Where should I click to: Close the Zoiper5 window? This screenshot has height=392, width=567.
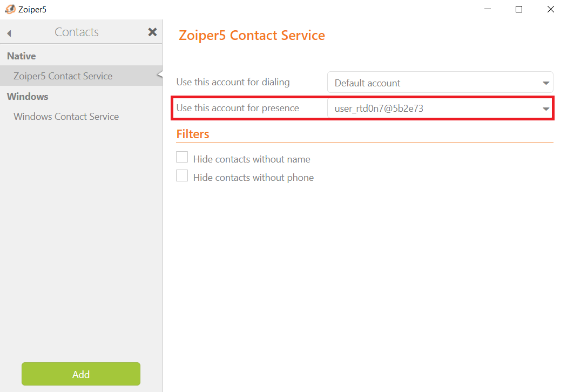pyautogui.click(x=550, y=9)
